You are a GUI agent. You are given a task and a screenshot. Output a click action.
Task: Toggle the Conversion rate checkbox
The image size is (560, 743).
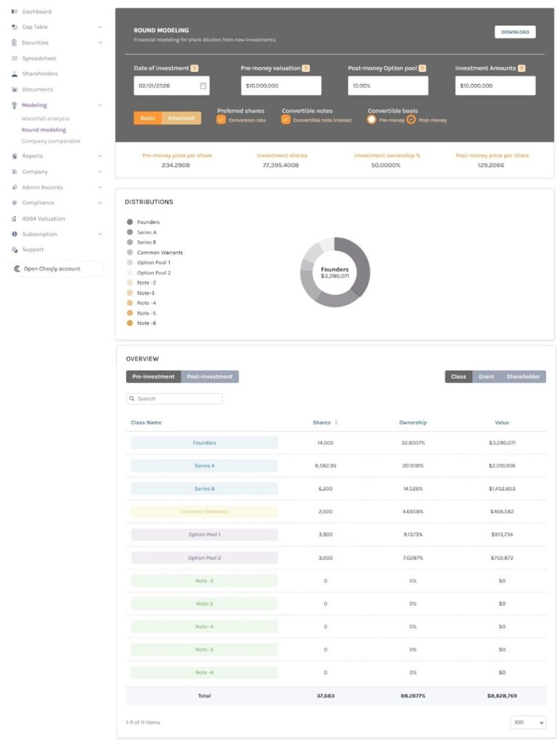(x=221, y=120)
